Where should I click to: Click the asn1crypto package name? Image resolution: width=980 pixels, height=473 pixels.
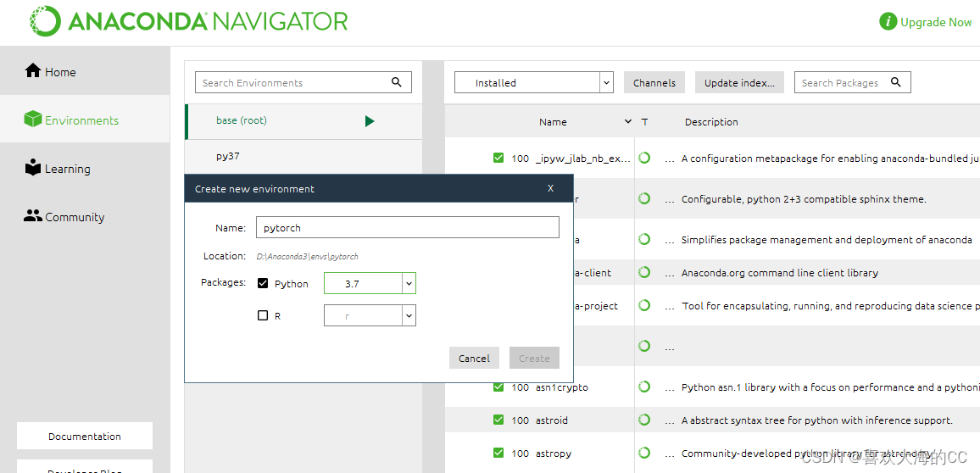coord(562,387)
